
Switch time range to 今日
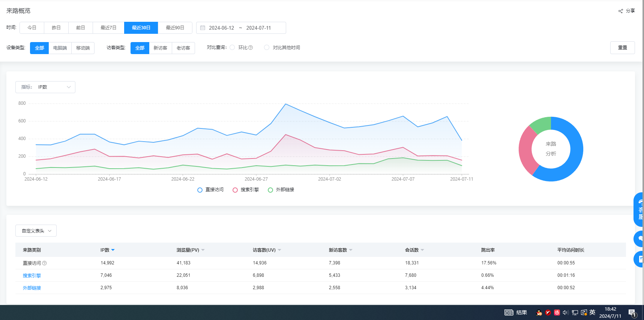click(x=32, y=28)
